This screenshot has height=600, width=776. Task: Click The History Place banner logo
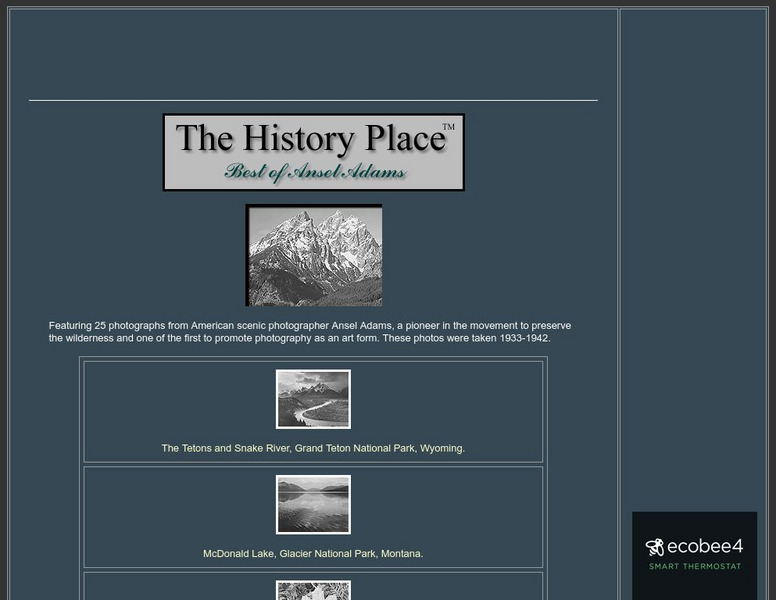tap(313, 152)
